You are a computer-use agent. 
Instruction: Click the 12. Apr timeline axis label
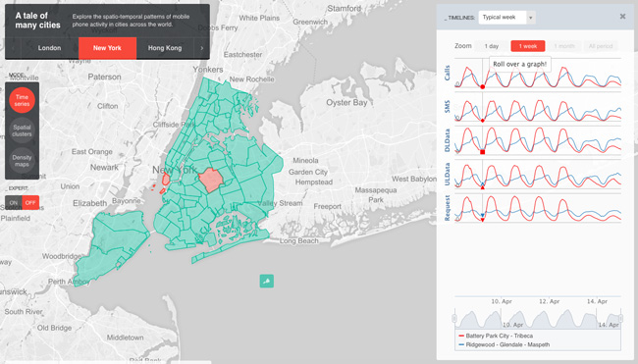[550, 301]
